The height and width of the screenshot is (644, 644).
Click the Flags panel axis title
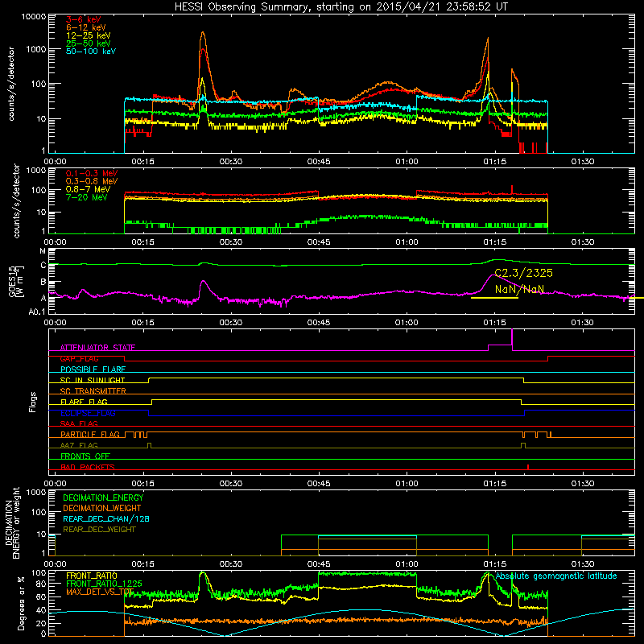tap(33, 402)
